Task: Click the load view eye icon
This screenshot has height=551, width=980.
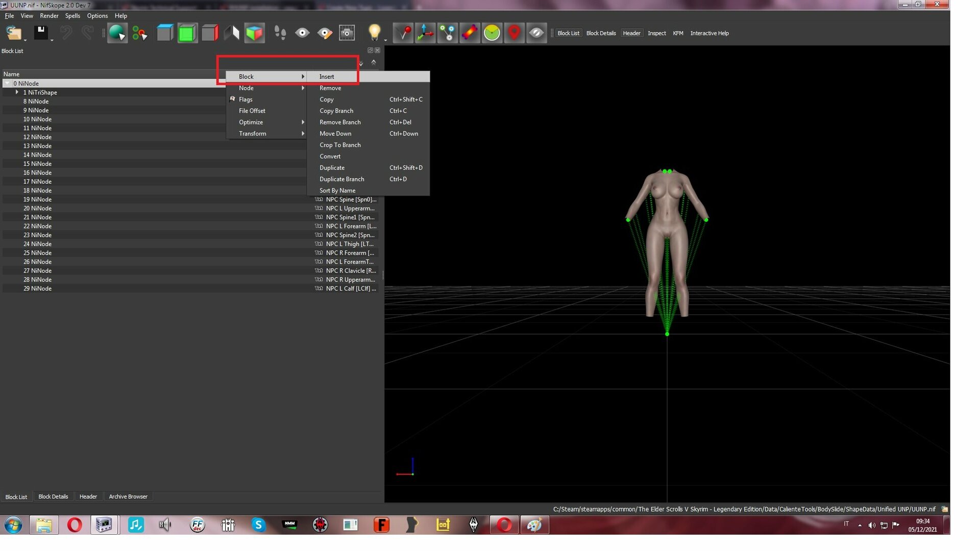Action: pyautogui.click(x=302, y=33)
